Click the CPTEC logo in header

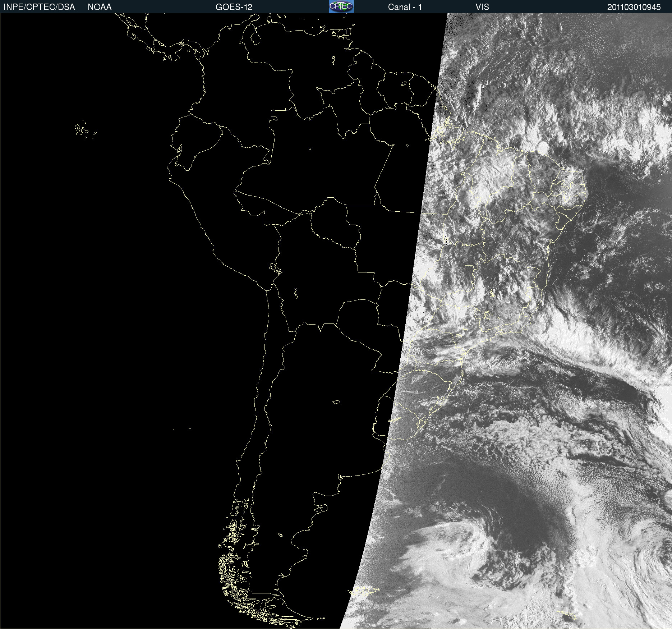341,6
